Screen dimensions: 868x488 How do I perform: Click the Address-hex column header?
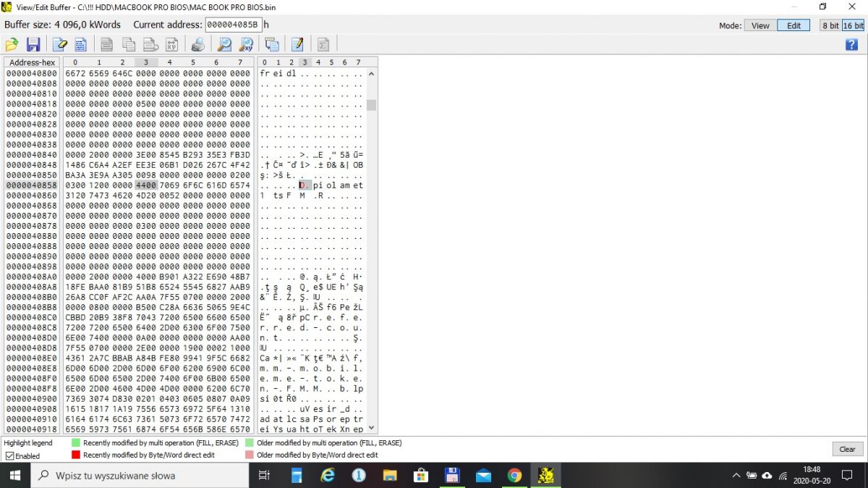pos(32,62)
